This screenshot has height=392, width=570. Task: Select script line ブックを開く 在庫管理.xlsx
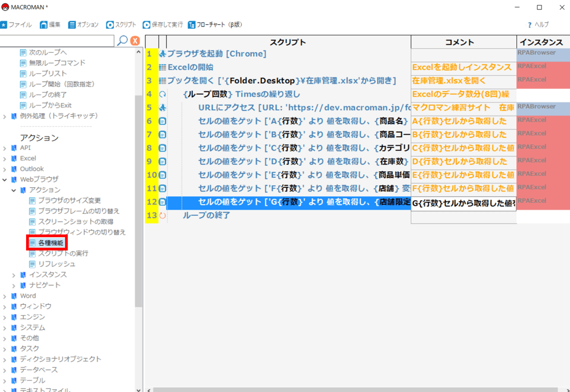289,81
